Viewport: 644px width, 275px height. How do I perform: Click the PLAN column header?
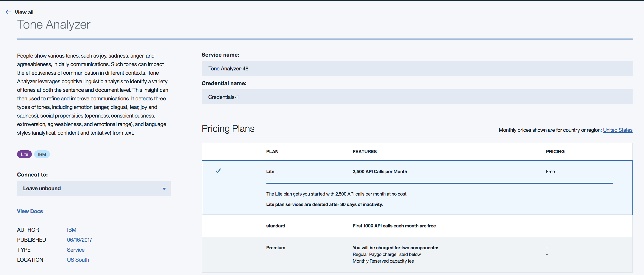(272, 152)
